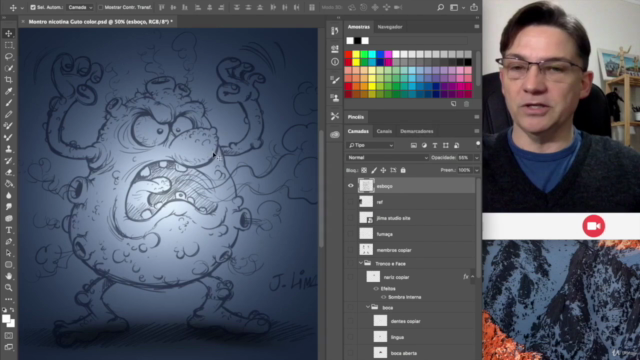
Task: Open the Normal blend mode dropdown
Action: pyautogui.click(x=387, y=158)
